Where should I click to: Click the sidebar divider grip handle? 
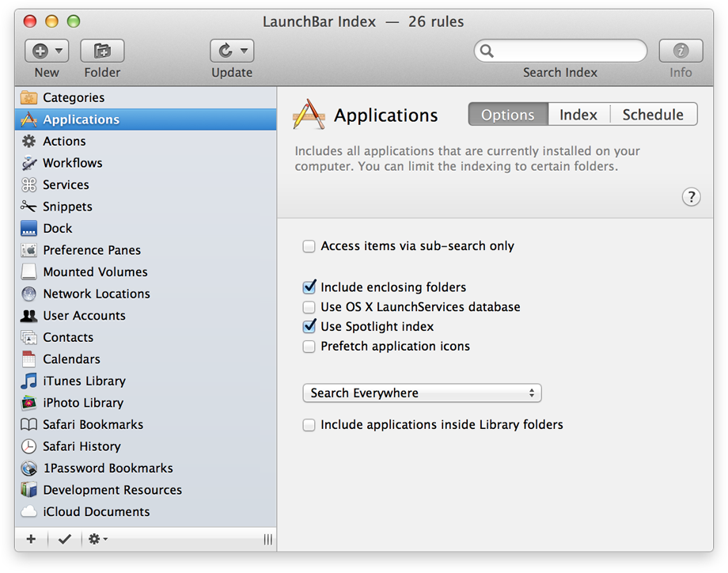coord(268,539)
